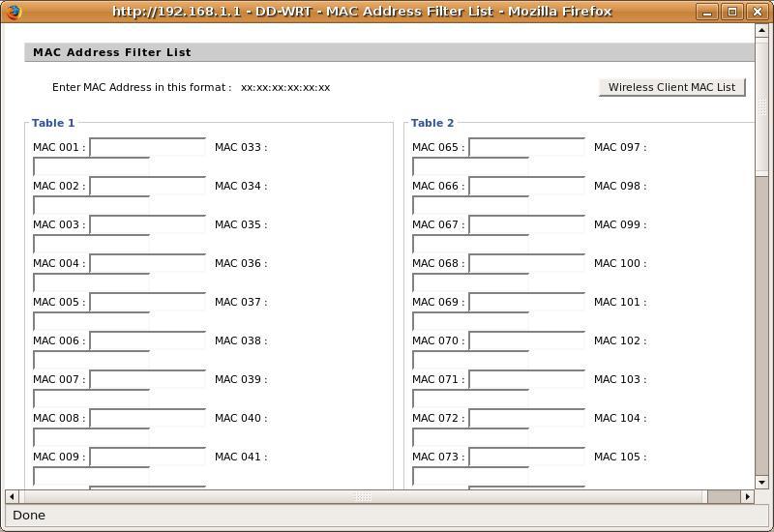The width and height of the screenshot is (774, 532).
Task: Focus the input field beside MAC 066
Action: [x=526, y=186]
